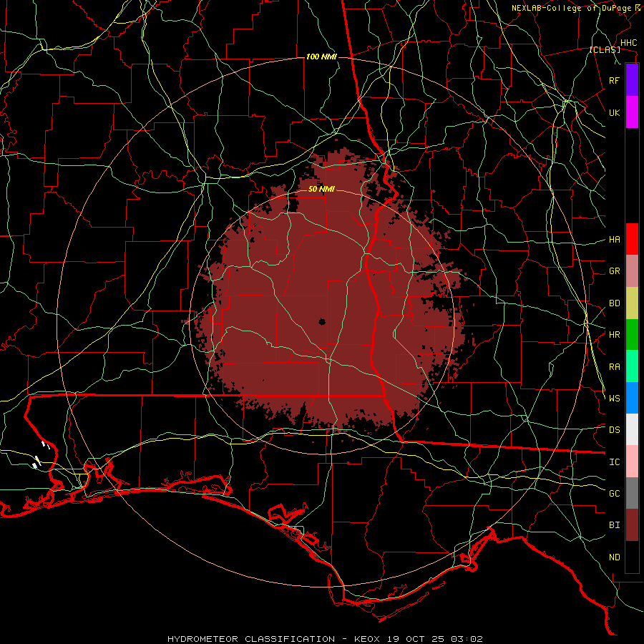Click the [CLAS] unit label
Screen dimensions: 644x644
[x=605, y=49]
